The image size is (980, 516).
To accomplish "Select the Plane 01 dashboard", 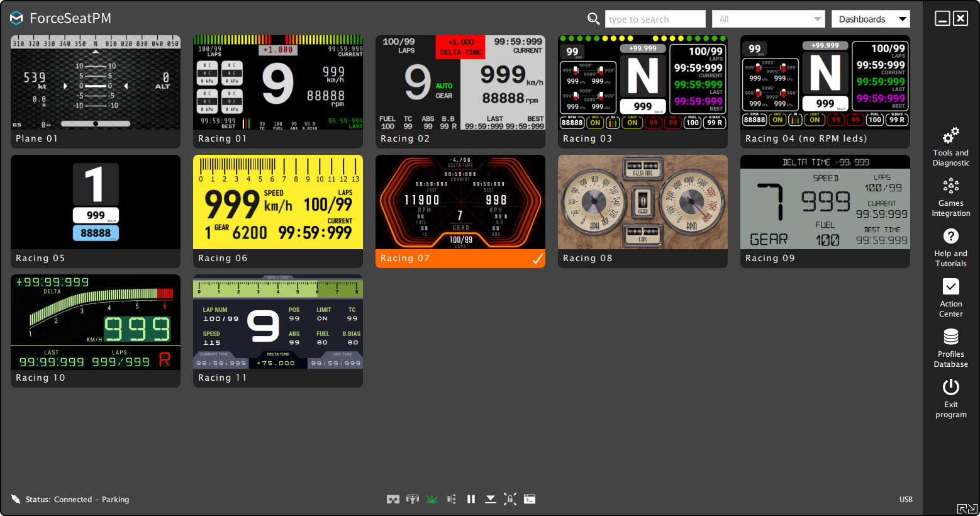I will (x=96, y=92).
